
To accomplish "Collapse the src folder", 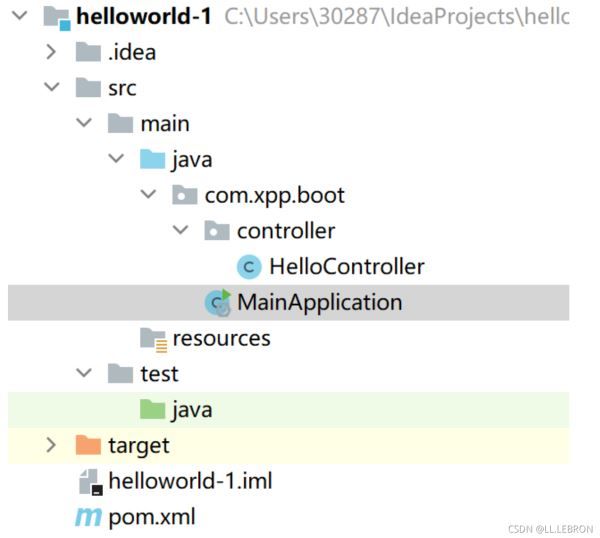I will (x=52, y=87).
